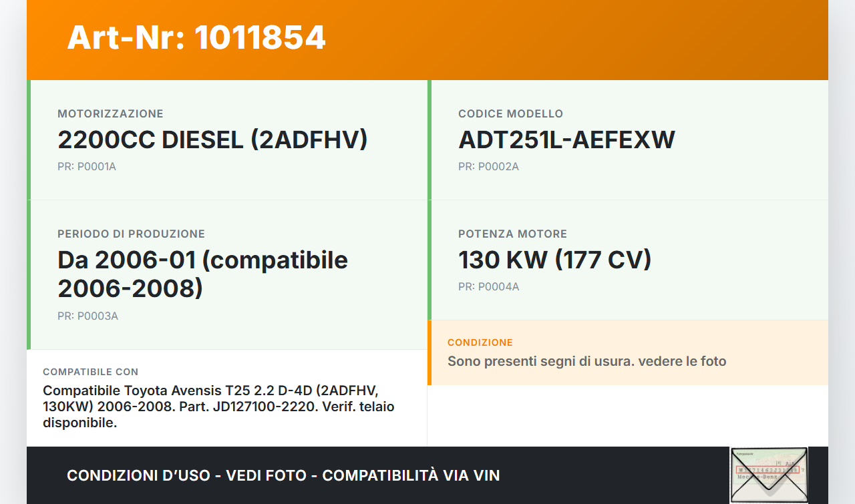Viewport: 855px width, 504px height.
Task: Click the COMPATIBILE CON label
Action: pyautogui.click(x=90, y=372)
